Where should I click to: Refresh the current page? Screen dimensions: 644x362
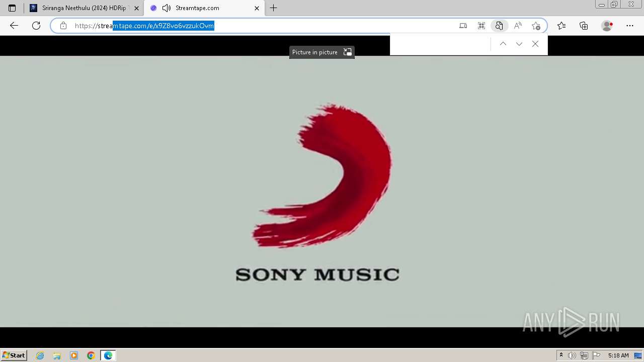36,26
